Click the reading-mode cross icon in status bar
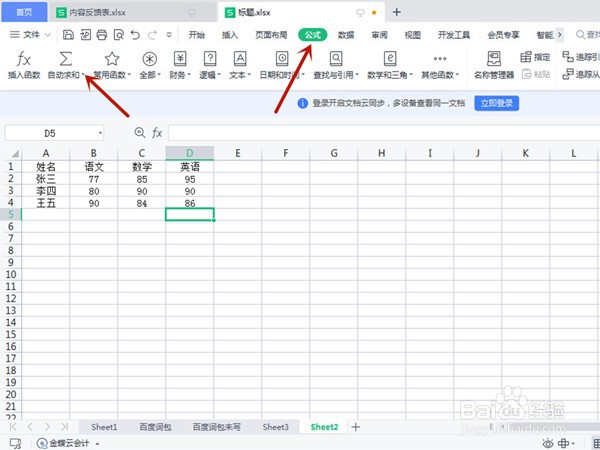 coord(564,443)
